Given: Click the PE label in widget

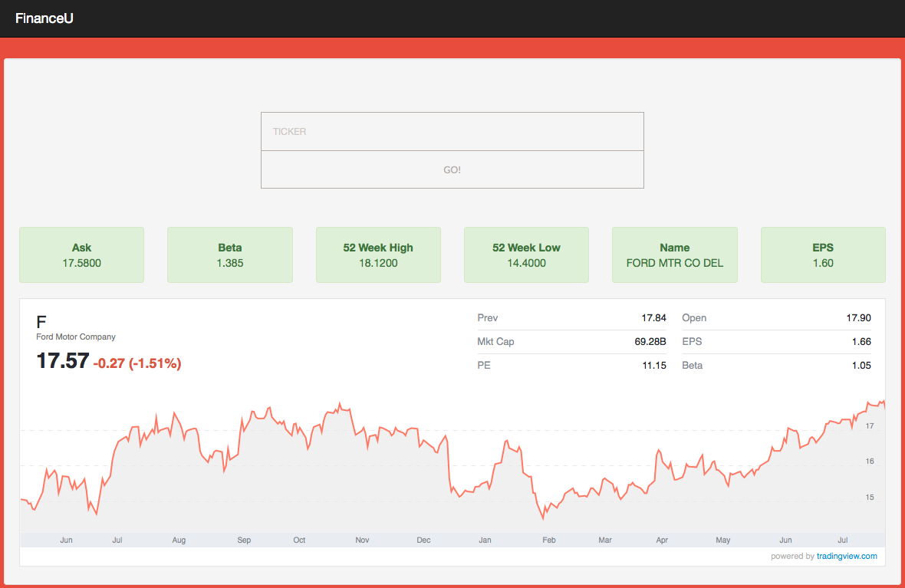Looking at the screenshot, I should [x=484, y=365].
